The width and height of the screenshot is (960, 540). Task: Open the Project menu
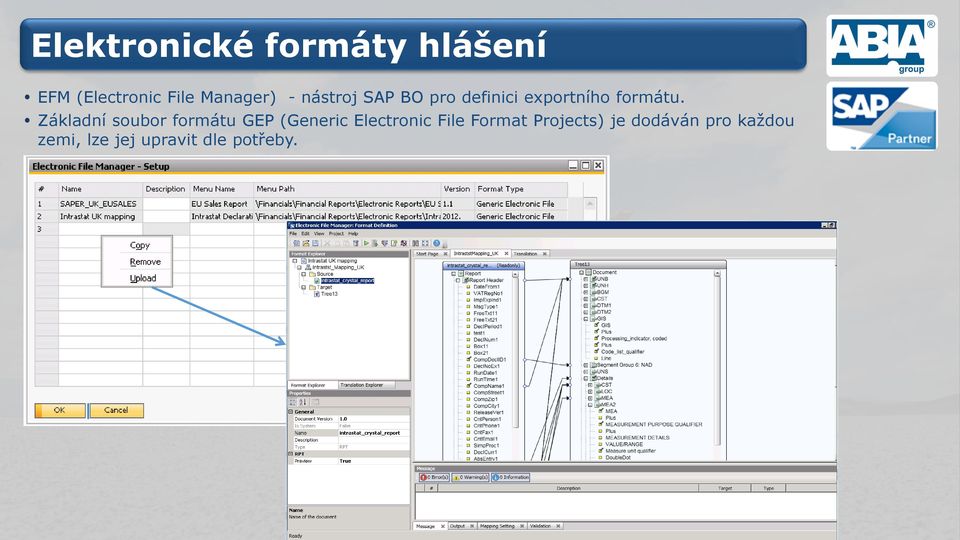(x=336, y=234)
